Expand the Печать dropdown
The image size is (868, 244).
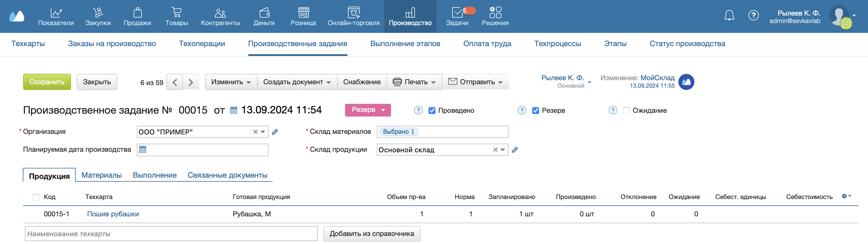point(414,82)
